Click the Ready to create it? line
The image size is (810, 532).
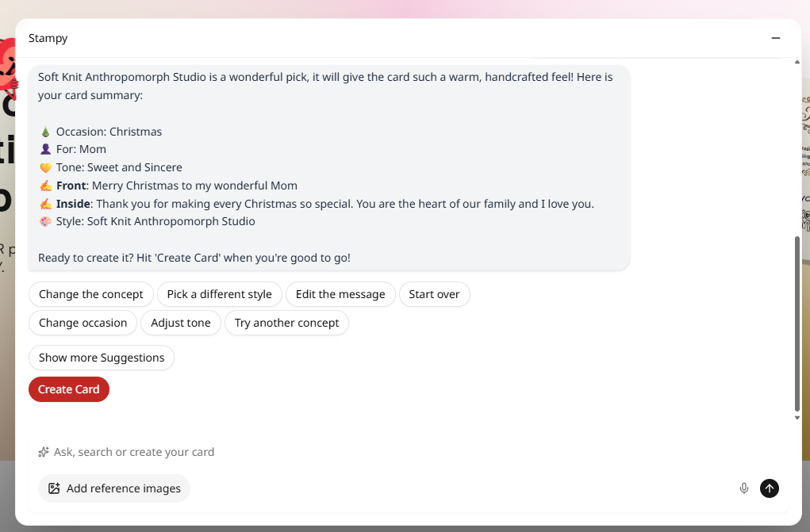tap(194, 258)
